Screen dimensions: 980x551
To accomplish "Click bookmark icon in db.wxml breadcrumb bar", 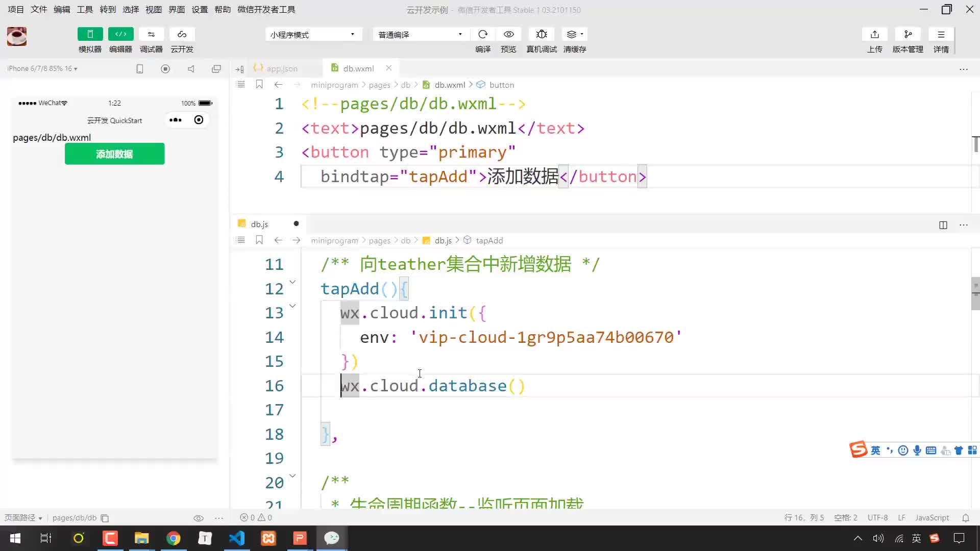I will tap(259, 85).
